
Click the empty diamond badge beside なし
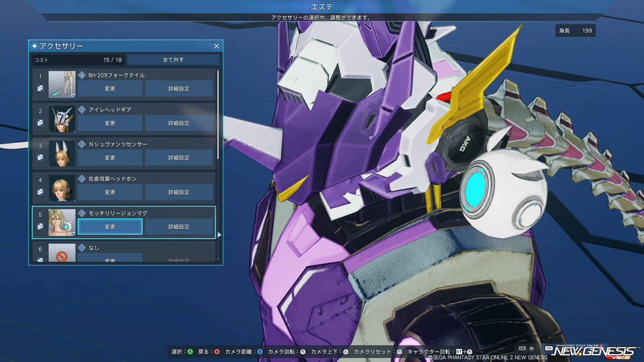coord(82,247)
